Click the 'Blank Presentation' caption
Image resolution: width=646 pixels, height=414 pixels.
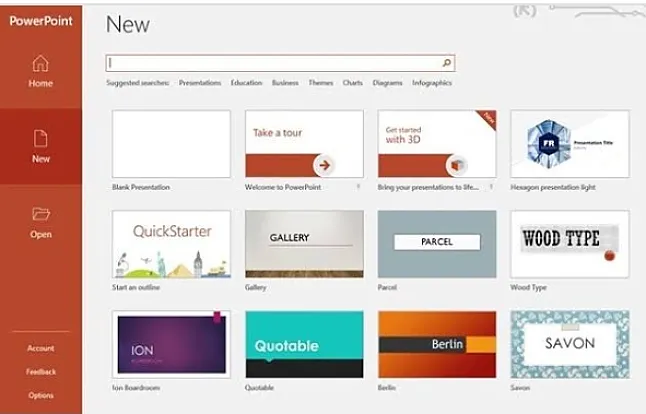[x=141, y=187]
